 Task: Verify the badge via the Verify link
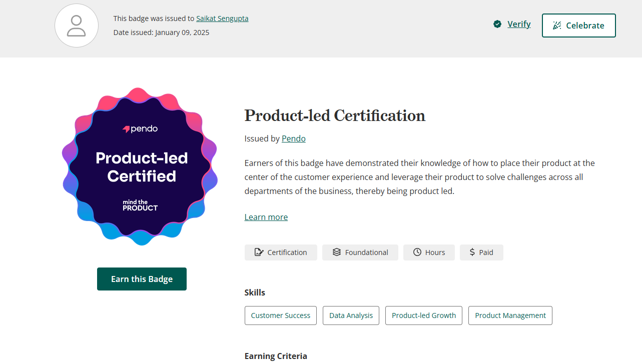pyautogui.click(x=519, y=24)
